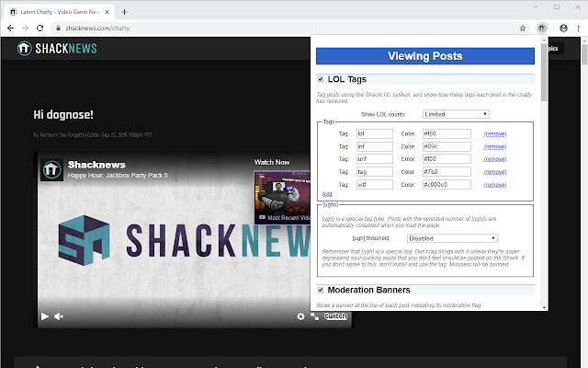This screenshot has width=588, height=368.
Task: Click the 'Happy Hour: Jackbox Party Pack 5' title
Action: (118, 176)
